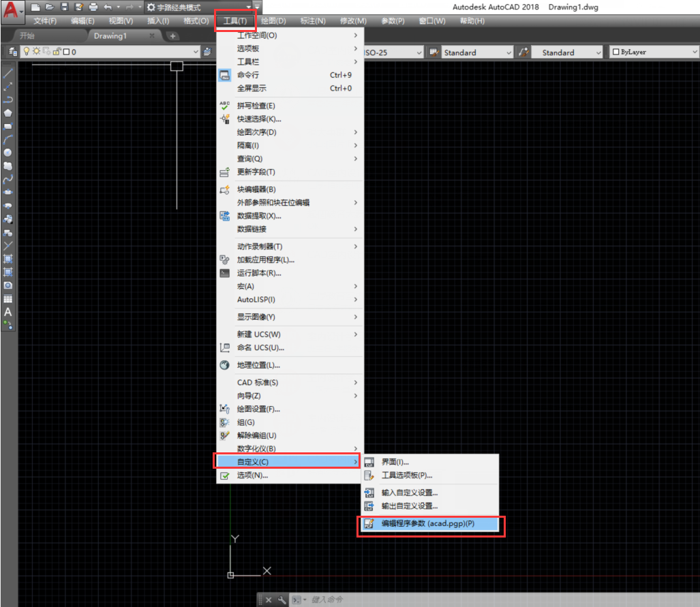Image resolution: width=700 pixels, height=607 pixels.
Task: Click the Plot printer icon
Action: (93, 7)
